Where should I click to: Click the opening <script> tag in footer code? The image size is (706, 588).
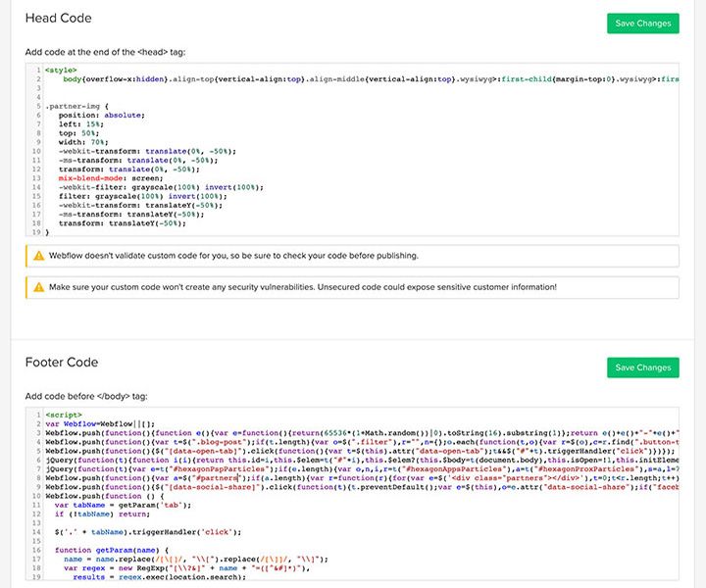click(x=64, y=415)
